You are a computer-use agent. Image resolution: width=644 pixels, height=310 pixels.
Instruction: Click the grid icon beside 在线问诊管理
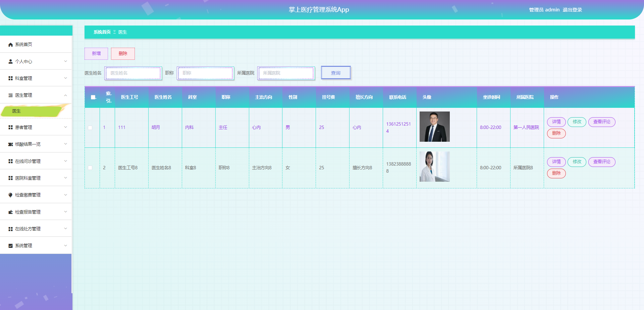click(10, 161)
